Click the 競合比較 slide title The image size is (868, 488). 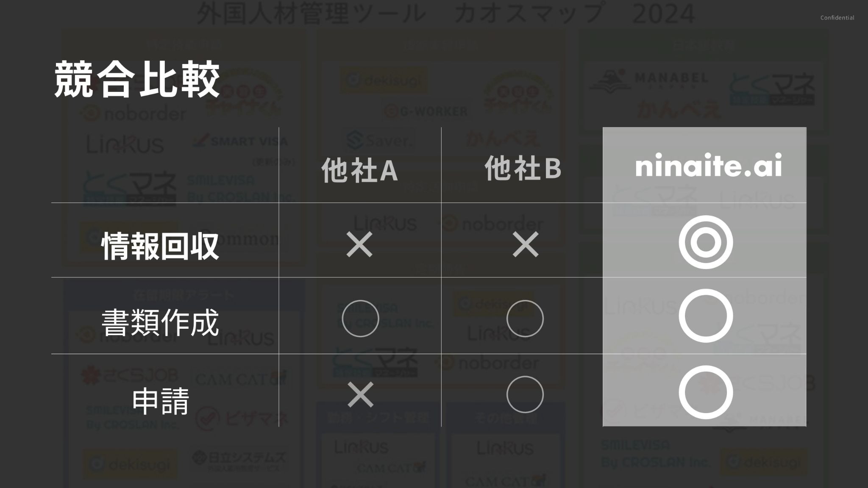point(137,80)
